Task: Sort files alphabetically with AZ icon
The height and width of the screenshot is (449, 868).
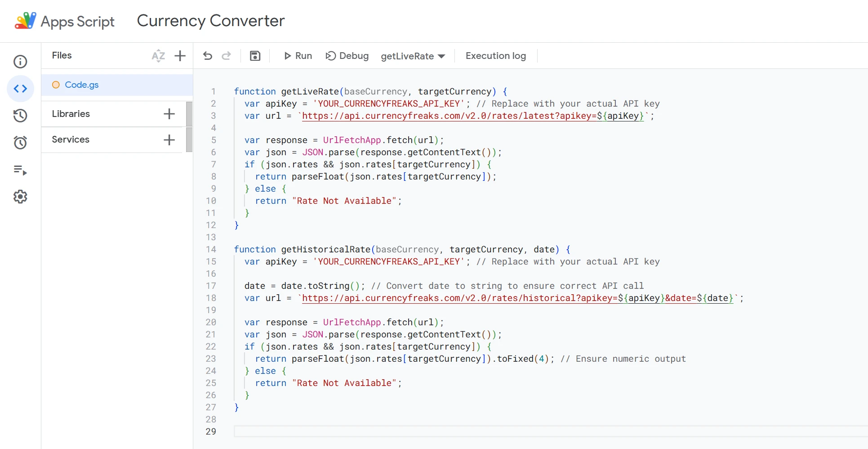Action: coord(158,56)
